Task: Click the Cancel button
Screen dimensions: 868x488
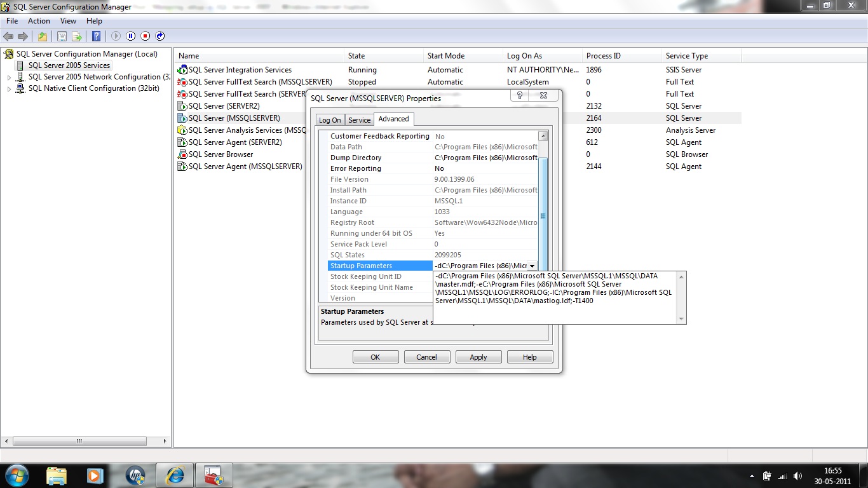Action: (426, 356)
